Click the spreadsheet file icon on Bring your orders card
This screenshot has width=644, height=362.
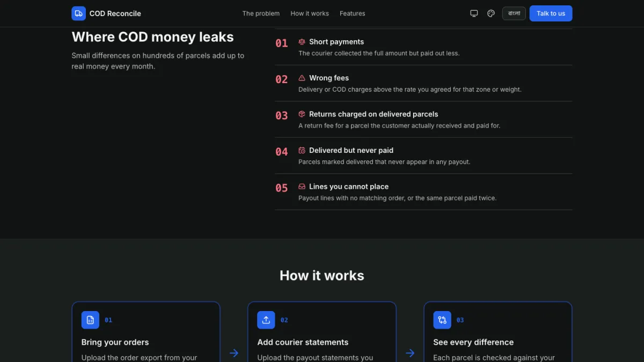(90, 320)
